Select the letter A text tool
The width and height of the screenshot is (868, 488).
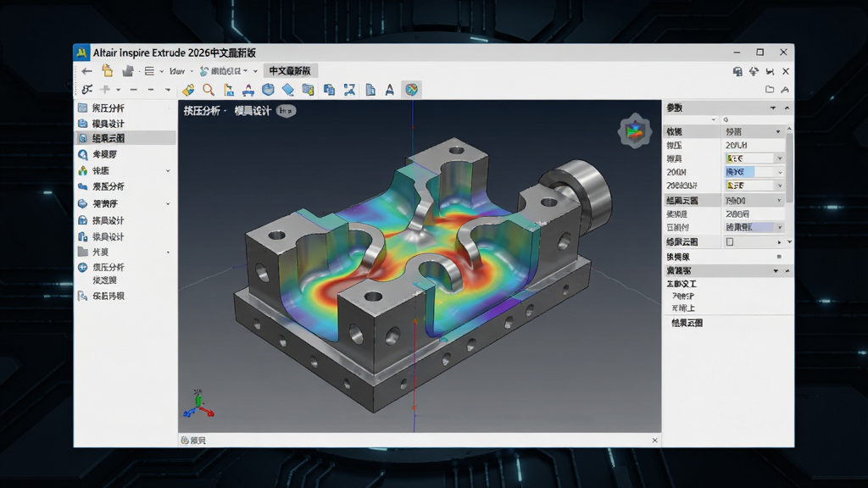(390, 90)
